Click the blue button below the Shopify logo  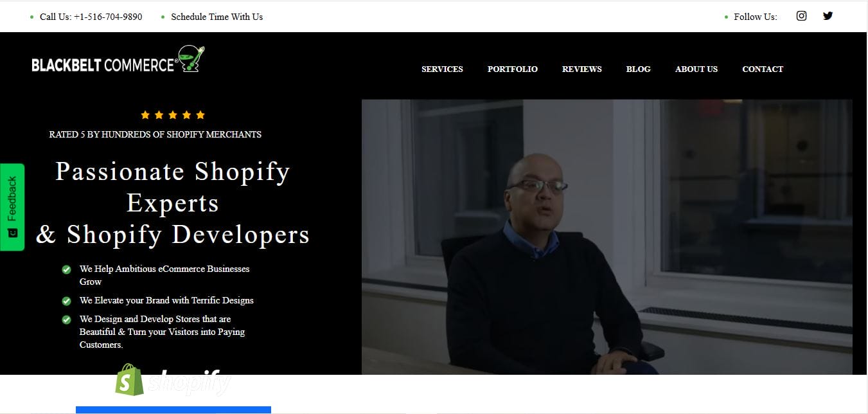click(173, 410)
